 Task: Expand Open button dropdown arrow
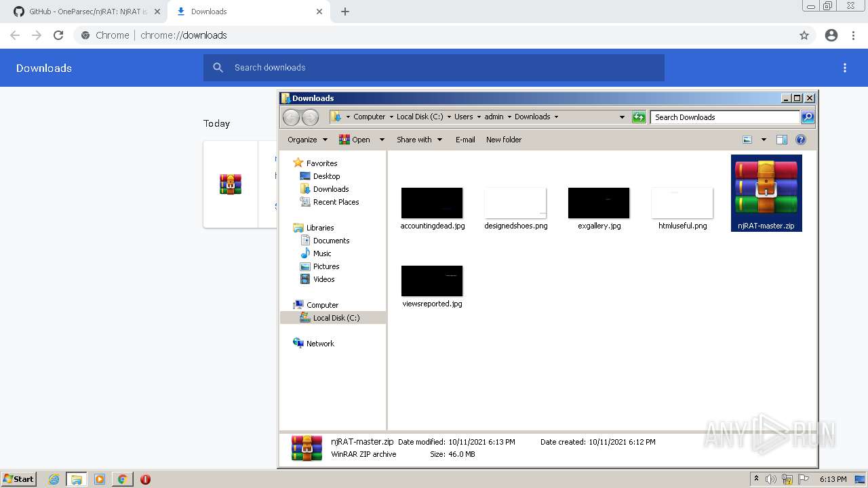coord(382,140)
